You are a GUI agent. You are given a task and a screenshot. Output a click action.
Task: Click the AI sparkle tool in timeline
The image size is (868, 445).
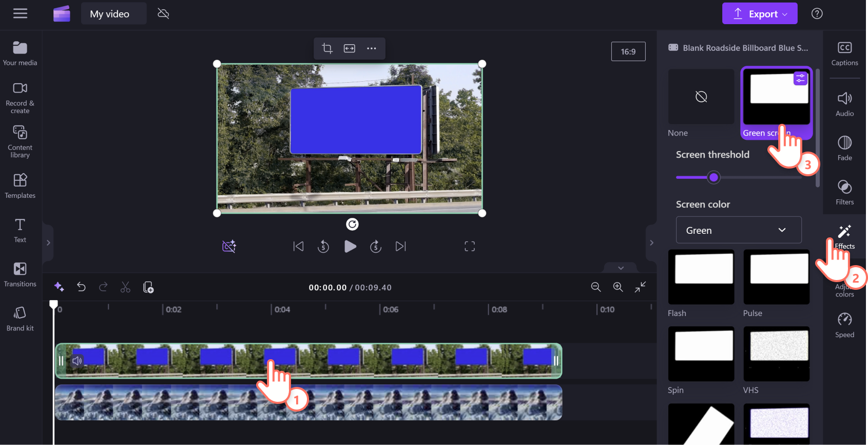click(59, 287)
